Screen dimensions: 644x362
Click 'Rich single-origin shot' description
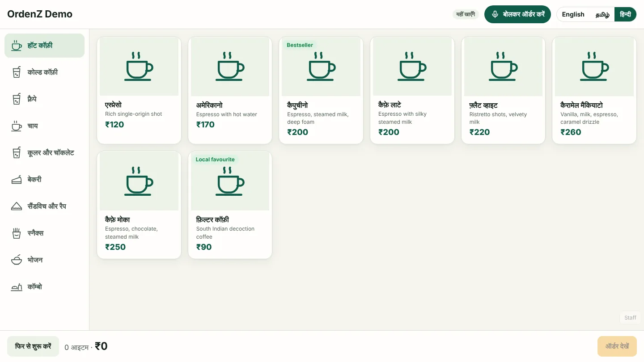point(133,114)
